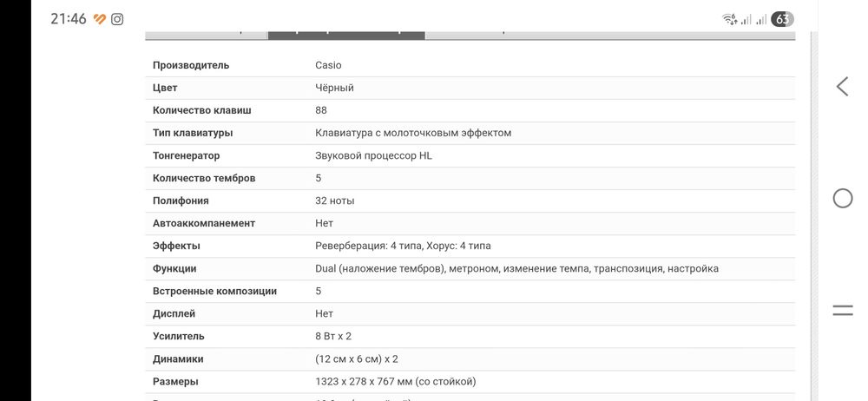The height and width of the screenshot is (401, 868).
Task: Click the Эффекты row value text
Action: pos(403,246)
